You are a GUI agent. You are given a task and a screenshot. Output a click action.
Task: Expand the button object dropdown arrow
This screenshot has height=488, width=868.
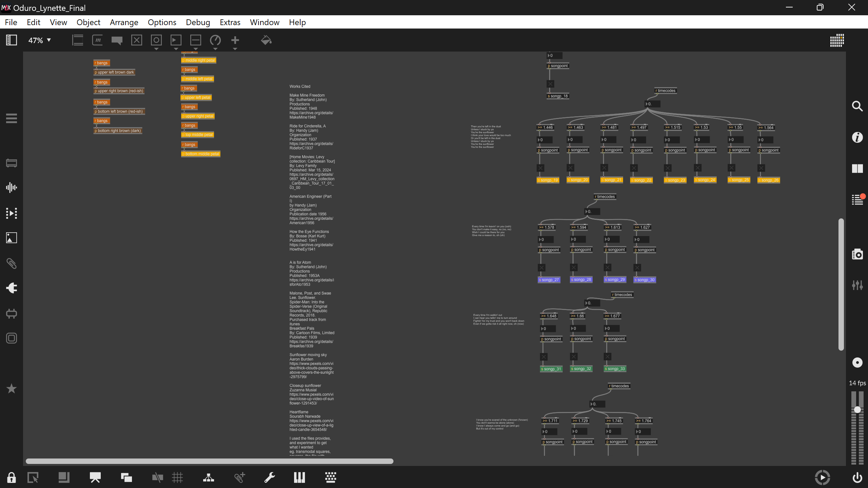click(156, 49)
